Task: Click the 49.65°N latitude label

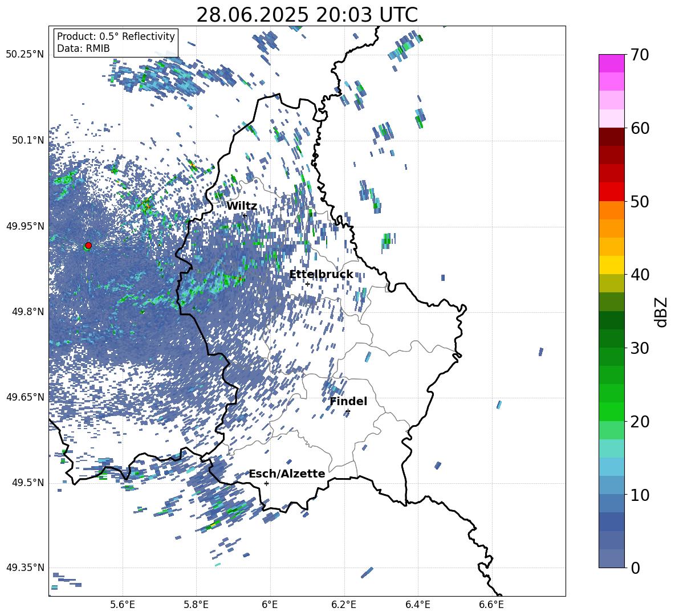Action: pyautogui.click(x=25, y=397)
